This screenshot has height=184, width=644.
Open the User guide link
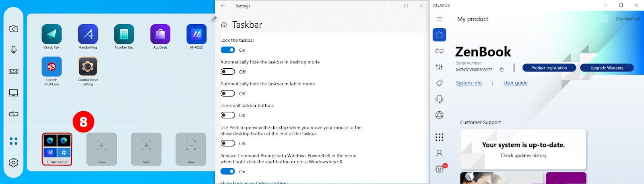[515, 83]
